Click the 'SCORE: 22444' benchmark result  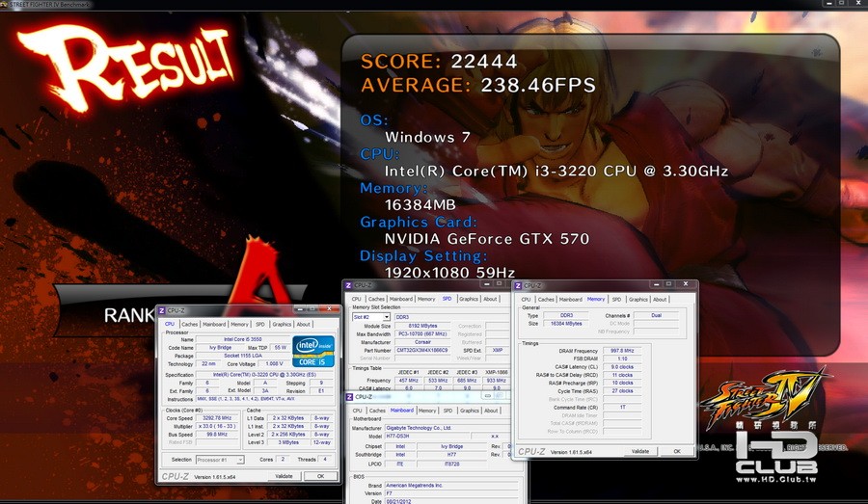tap(439, 61)
